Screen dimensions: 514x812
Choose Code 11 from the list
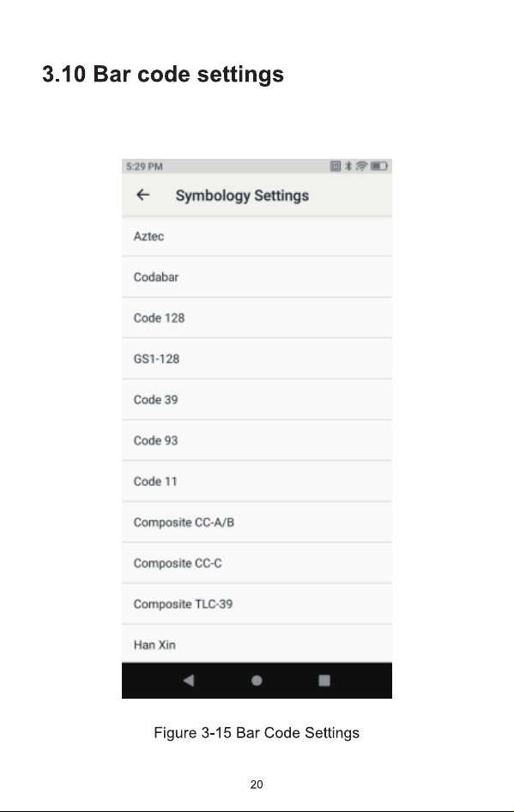tap(257, 482)
